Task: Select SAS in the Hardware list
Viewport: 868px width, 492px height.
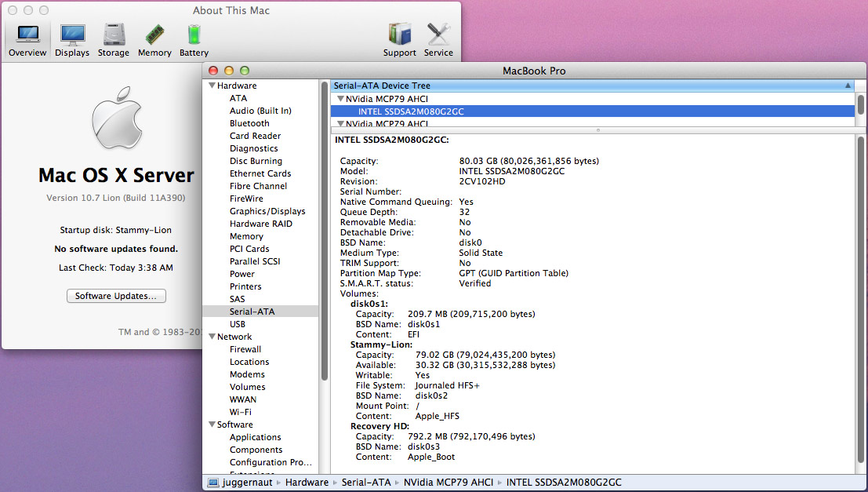Action: point(238,299)
